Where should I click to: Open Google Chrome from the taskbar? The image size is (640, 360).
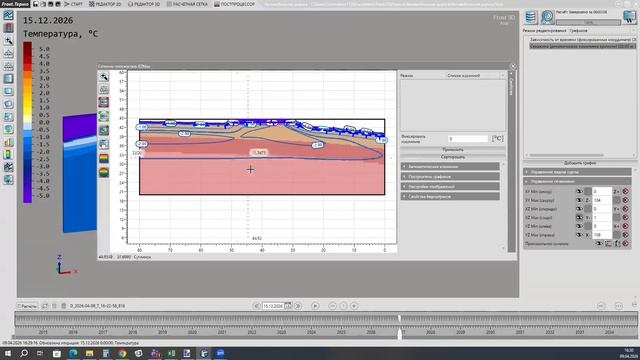[122, 353]
